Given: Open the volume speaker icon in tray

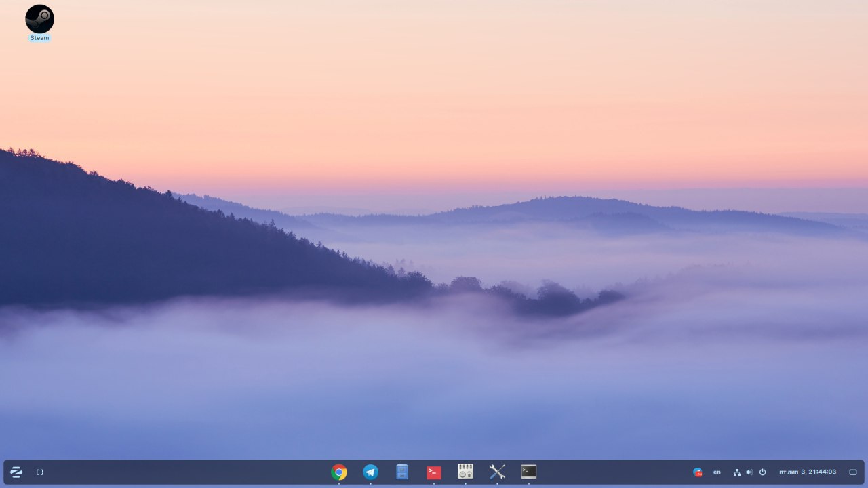Looking at the screenshot, I should (x=749, y=472).
